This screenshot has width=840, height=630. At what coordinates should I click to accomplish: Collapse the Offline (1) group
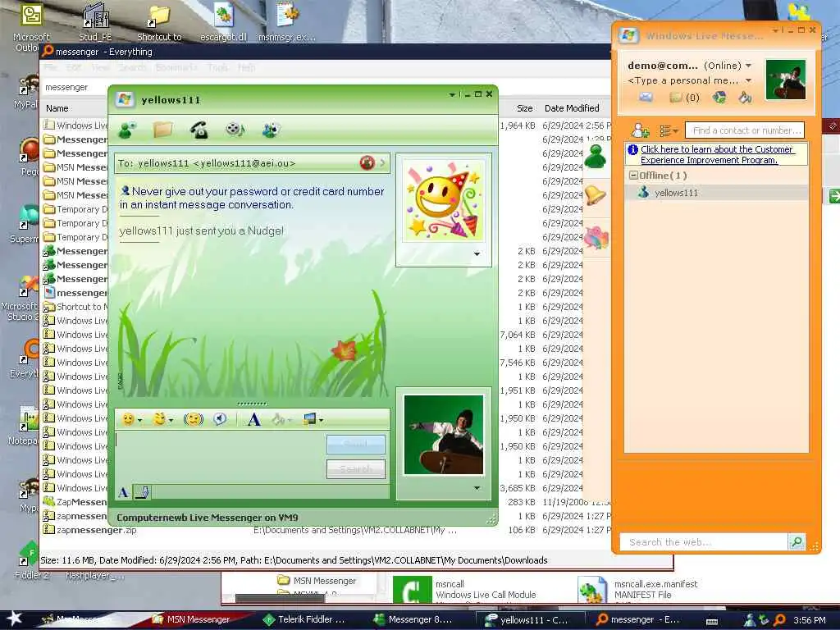634,176
